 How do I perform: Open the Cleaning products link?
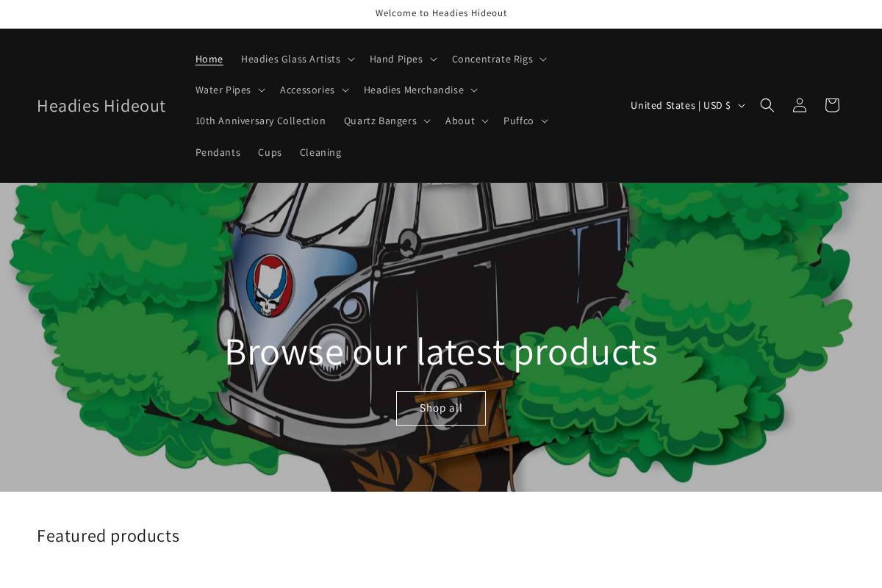(320, 152)
